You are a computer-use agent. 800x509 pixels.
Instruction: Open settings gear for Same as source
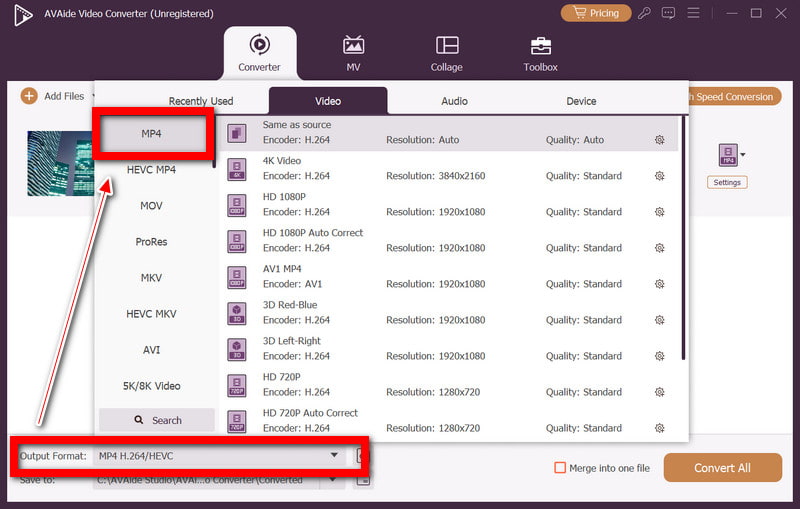click(659, 140)
